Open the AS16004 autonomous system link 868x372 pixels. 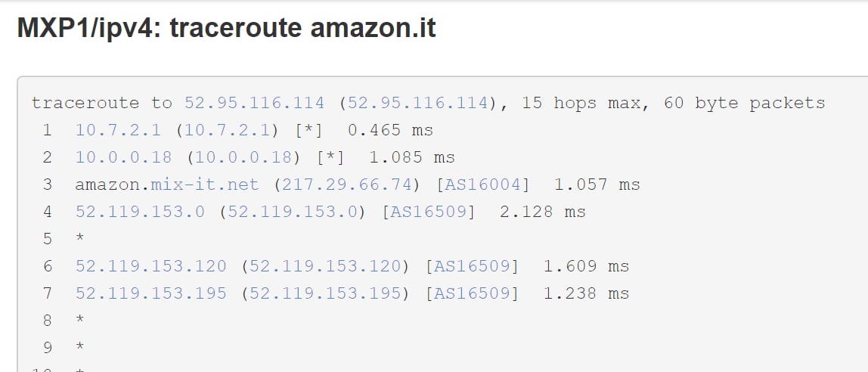click(x=482, y=184)
